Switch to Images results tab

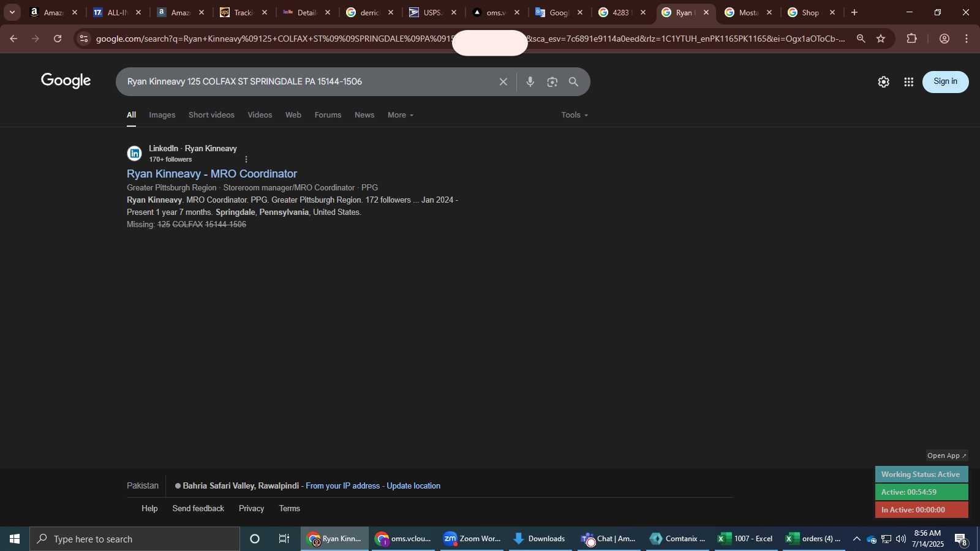(162, 115)
